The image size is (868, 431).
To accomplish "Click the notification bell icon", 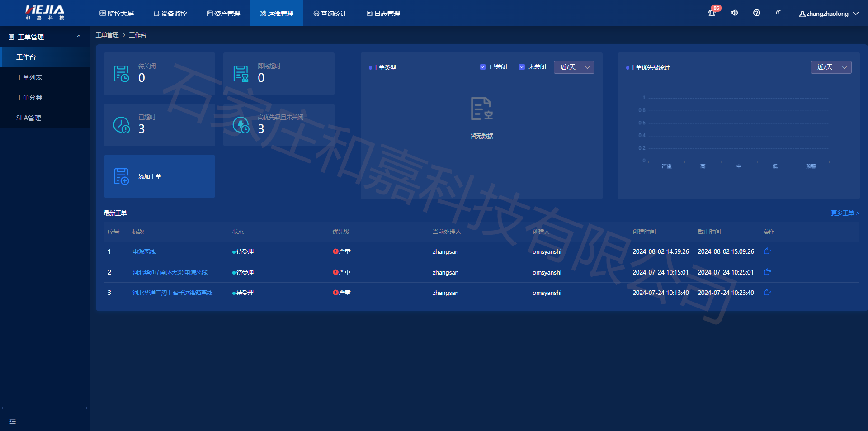I will click(712, 13).
